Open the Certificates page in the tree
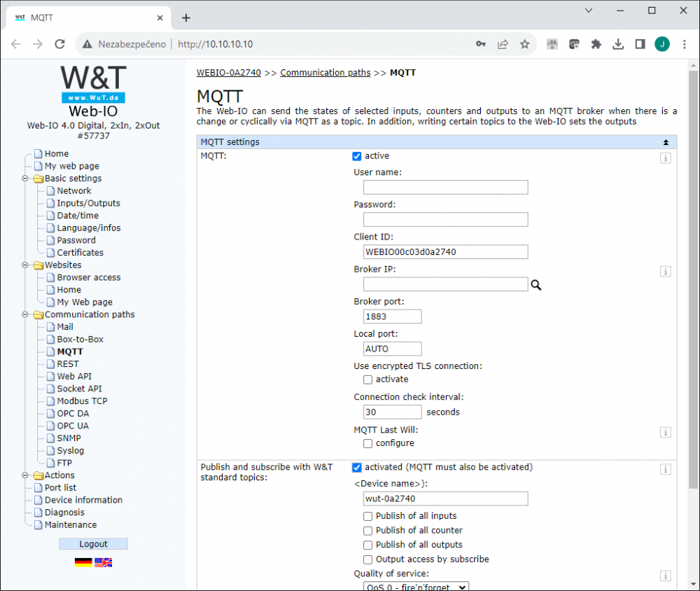Image resolution: width=700 pixels, height=591 pixels. click(80, 253)
